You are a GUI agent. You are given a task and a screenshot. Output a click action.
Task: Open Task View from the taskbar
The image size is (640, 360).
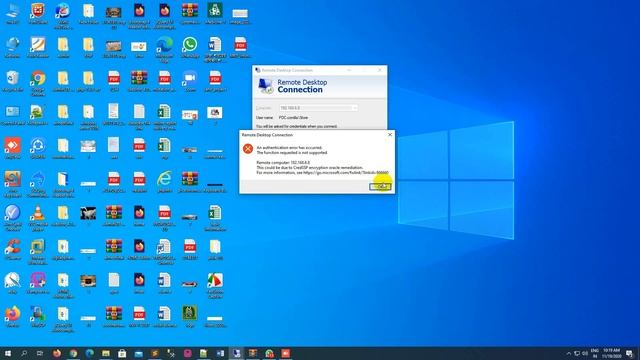point(40,353)
